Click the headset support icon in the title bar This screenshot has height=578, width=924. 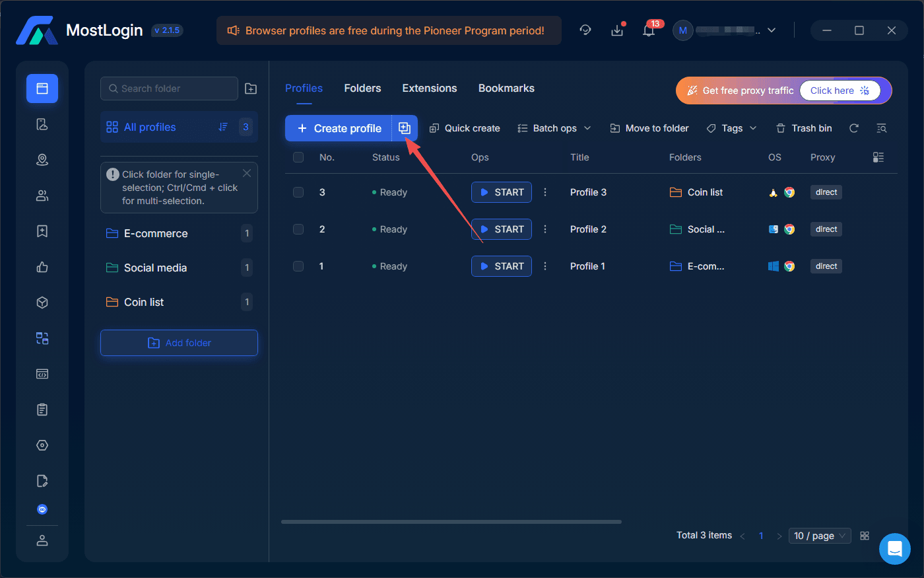pos(585,30)
